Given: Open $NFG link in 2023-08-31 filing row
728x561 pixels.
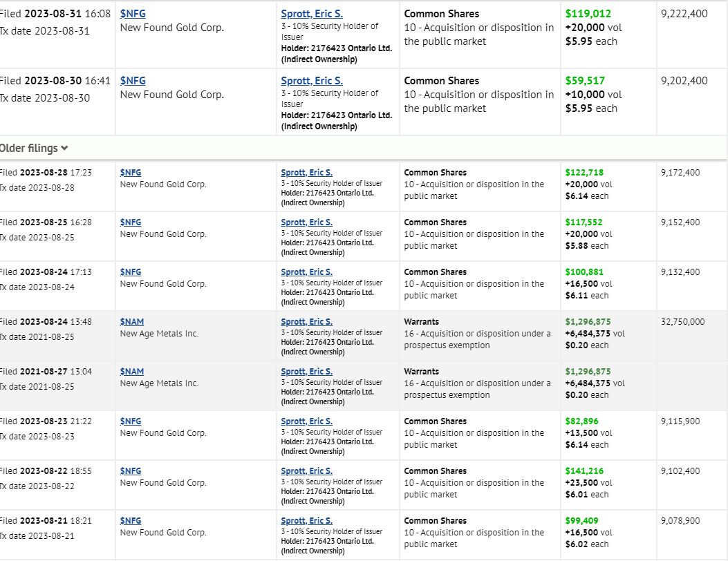Looking at the screenshot, I should [133, 14].
